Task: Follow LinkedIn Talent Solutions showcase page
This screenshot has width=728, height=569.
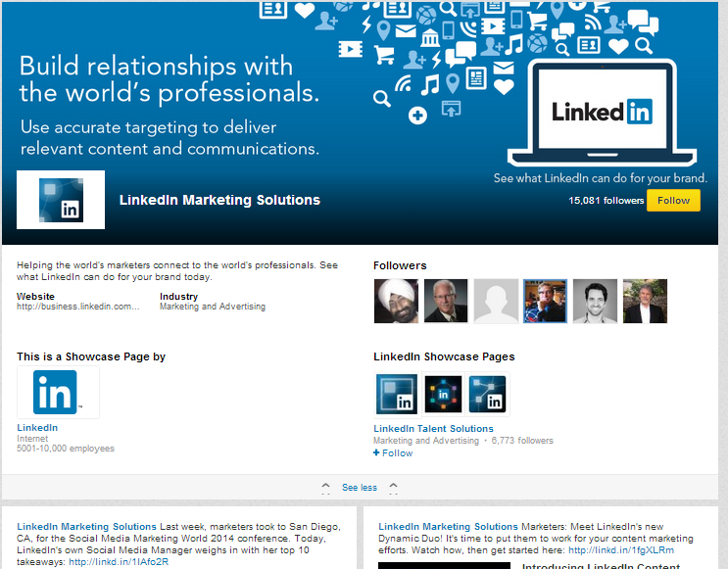Action: pos(393,453)
